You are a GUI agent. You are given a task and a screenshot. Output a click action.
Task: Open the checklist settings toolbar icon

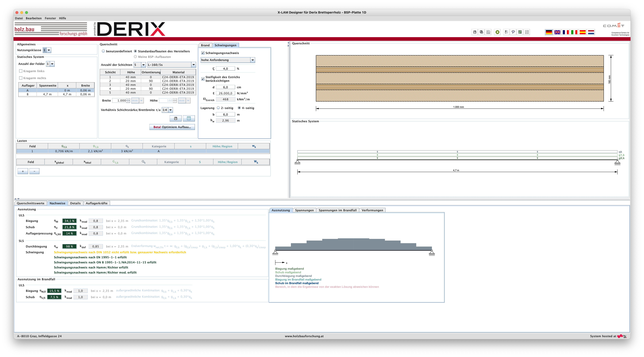click(x=506, y=32)
